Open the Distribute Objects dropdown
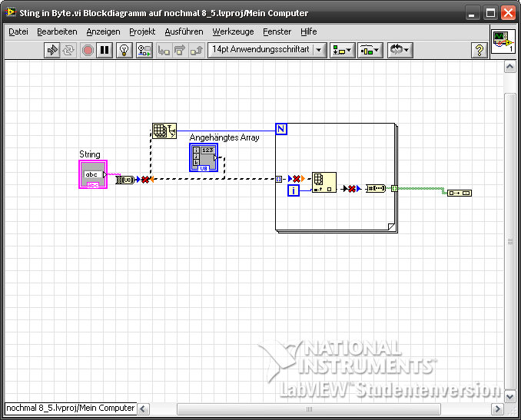521x420 pixels. [x=370, y=51]
